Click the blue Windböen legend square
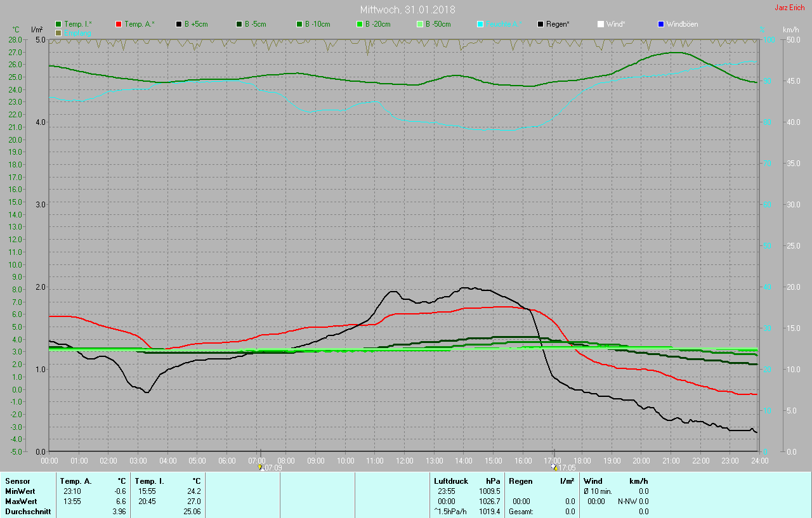 pyautogui.click(x=661, y=24)
